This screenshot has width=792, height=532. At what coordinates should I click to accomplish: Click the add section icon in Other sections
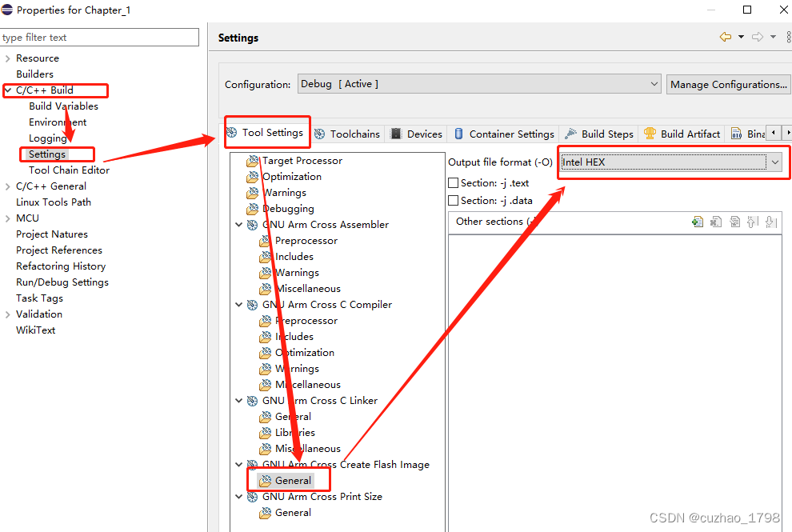[x=698, y=222]
